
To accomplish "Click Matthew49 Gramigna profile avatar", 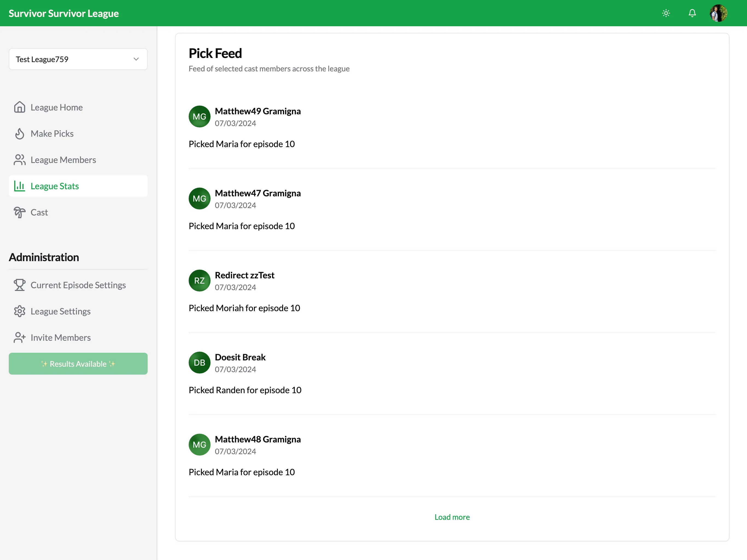I will point(199,116).
